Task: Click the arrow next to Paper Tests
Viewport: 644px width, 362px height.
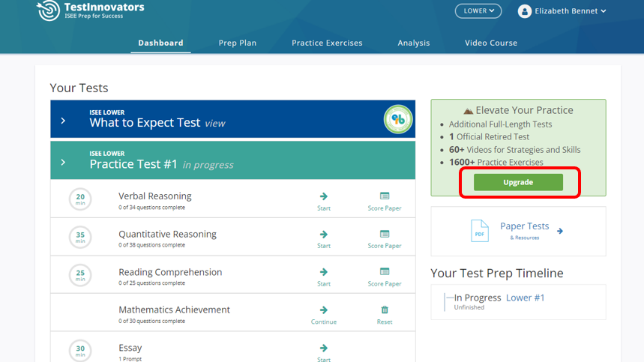Action: click(x=560, y=231)
